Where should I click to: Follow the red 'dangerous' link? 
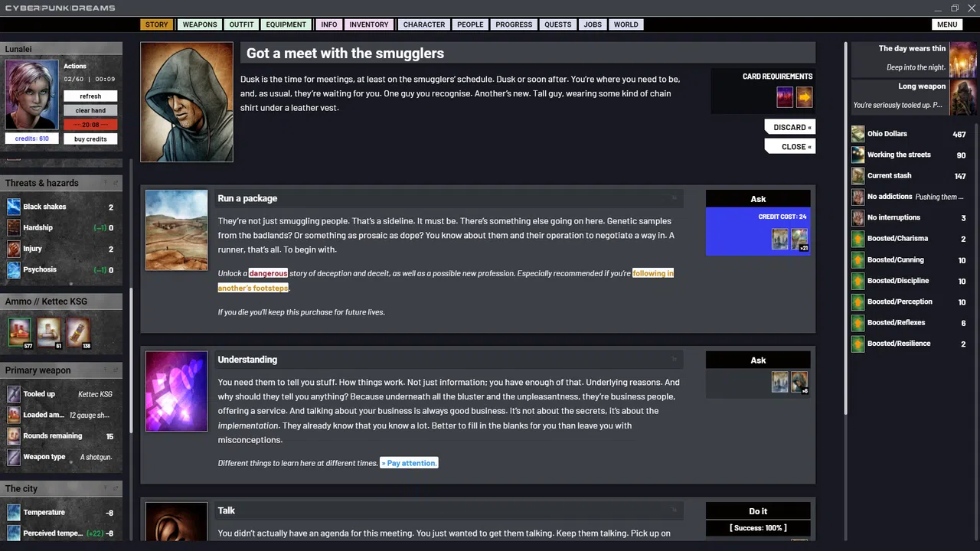pos(268,273)
